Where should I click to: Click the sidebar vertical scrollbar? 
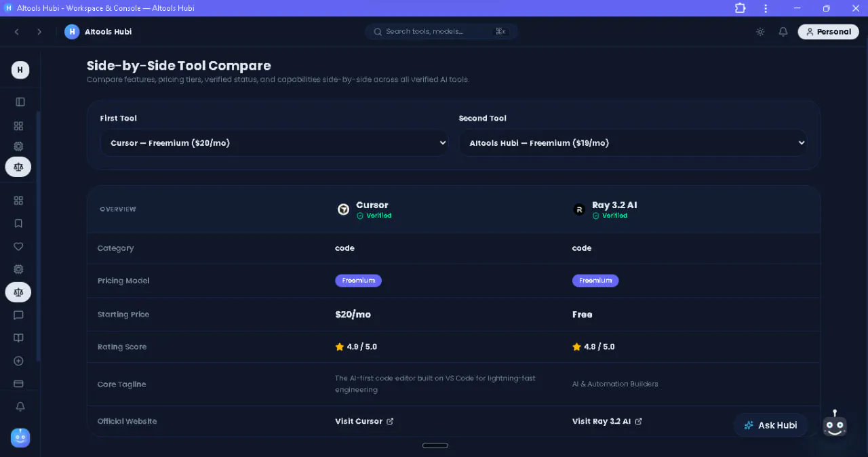click(x=38, y=237)
